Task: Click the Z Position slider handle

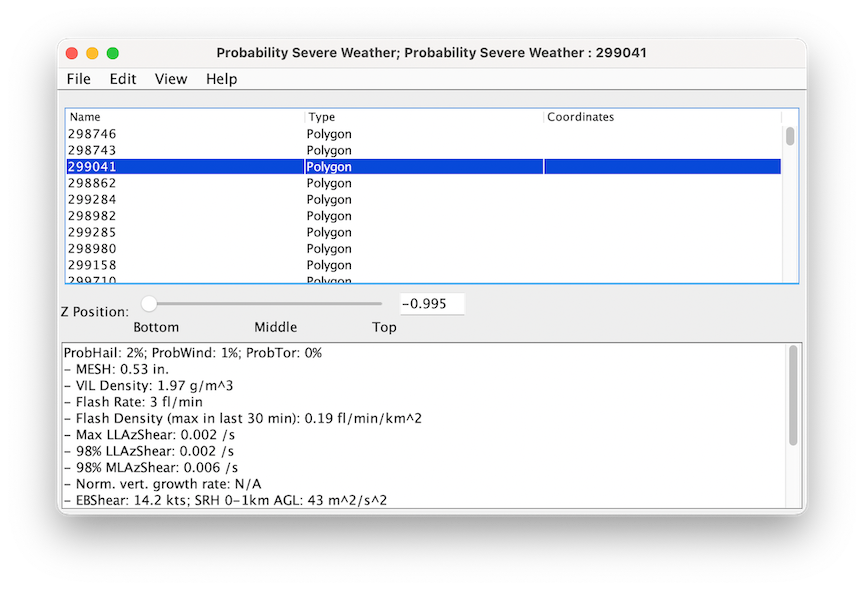Action: tap(149, 302)
